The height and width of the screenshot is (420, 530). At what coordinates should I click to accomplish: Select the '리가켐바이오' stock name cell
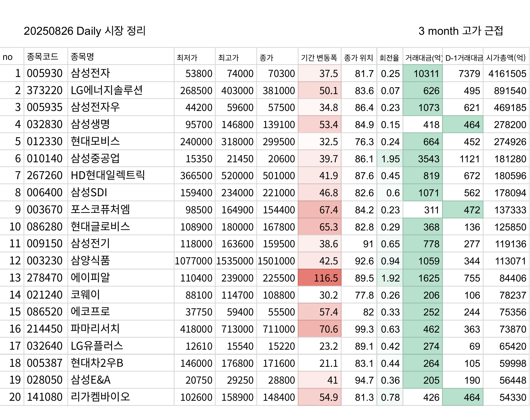coord(121,397)
